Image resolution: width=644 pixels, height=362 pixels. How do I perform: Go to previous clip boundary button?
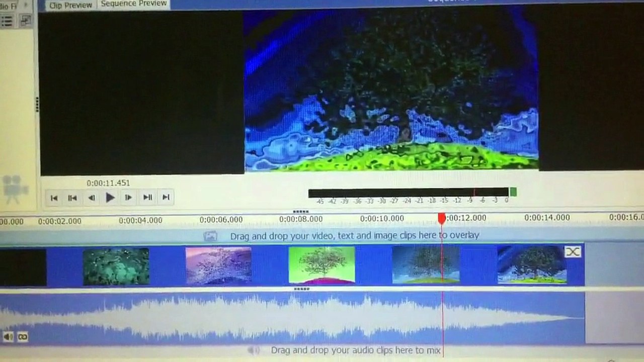(72, 198)
